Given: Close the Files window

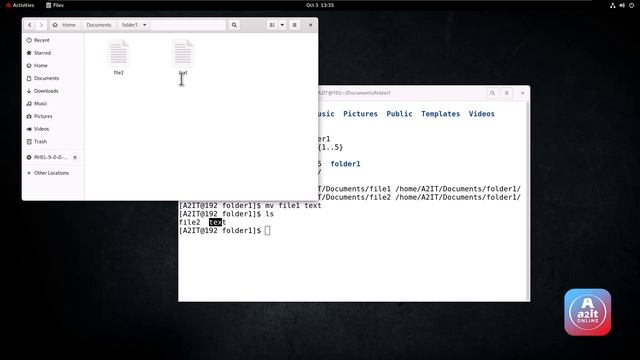Looking at the screenshot, I should point(310,25).
